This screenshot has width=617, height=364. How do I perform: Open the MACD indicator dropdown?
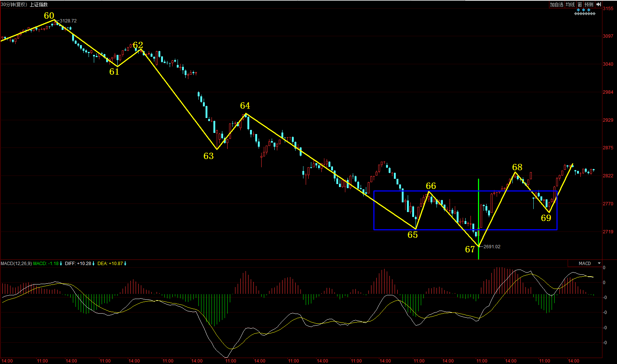pos(585,264)
